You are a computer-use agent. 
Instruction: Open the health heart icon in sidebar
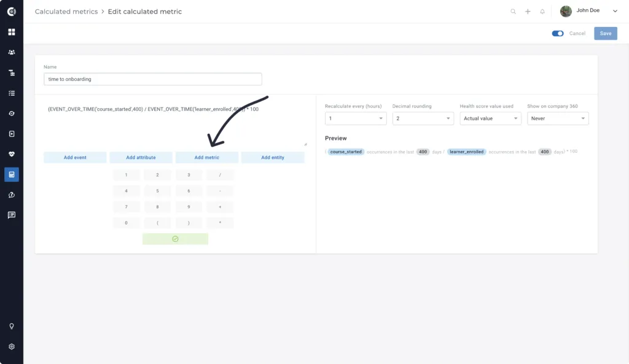12,154
